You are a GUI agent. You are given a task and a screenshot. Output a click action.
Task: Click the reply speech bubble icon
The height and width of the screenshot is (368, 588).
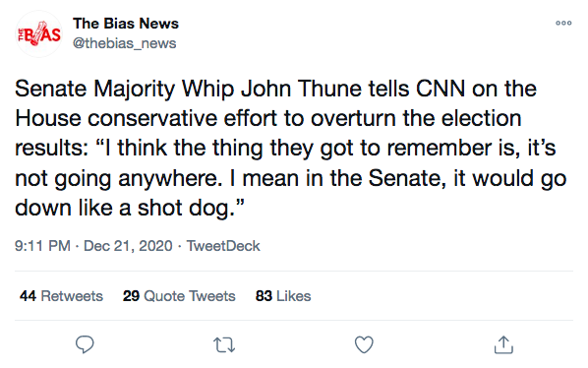pyautogui.click(x=85, y=344)
